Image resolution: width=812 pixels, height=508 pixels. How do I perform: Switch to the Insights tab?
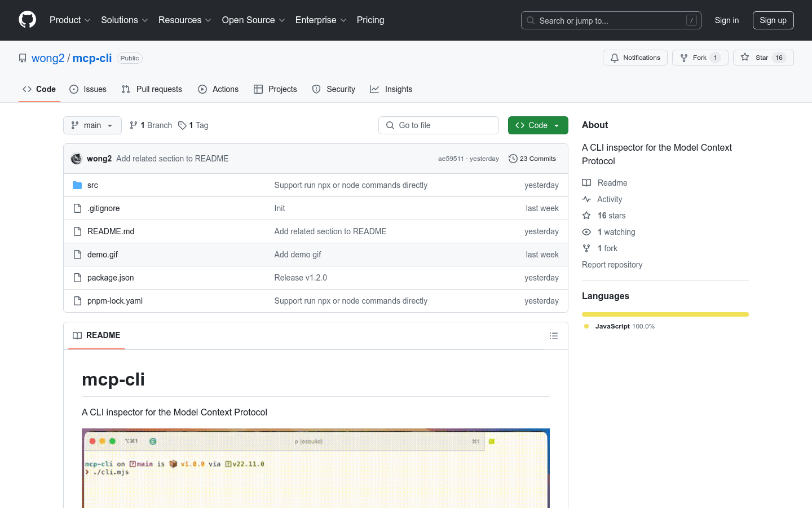tap(391, 89)
